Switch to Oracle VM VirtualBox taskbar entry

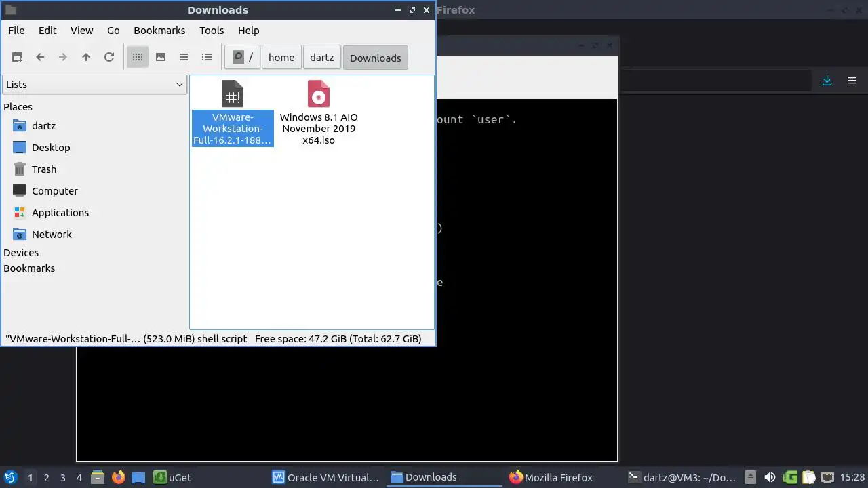click(327, 478)
